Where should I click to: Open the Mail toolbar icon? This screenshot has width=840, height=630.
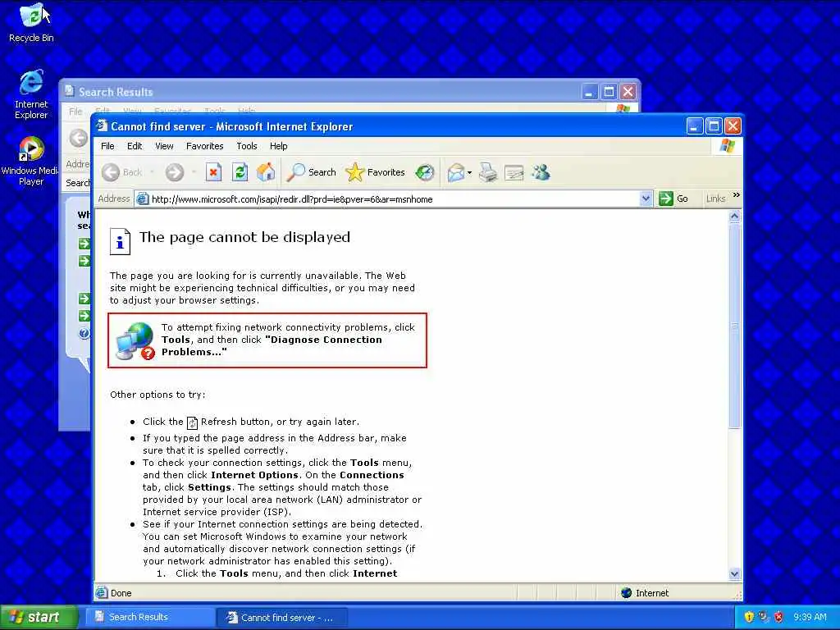point(455,172)
